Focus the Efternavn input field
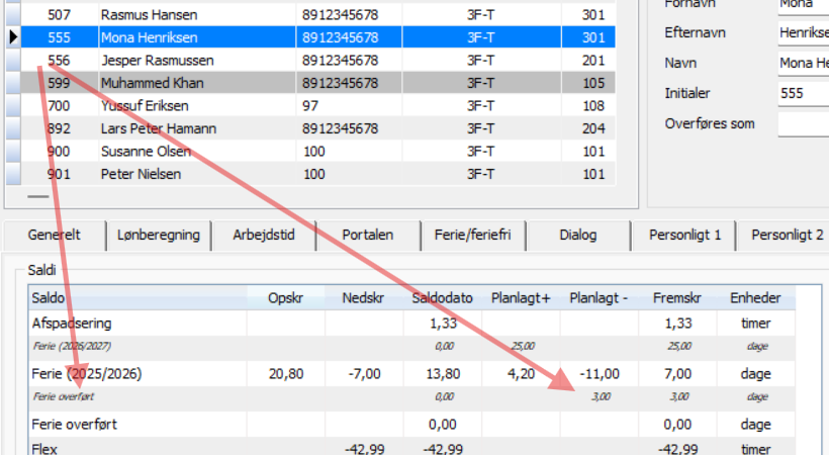The height and width of the screenshot is (455, 829). coord(804,33)
